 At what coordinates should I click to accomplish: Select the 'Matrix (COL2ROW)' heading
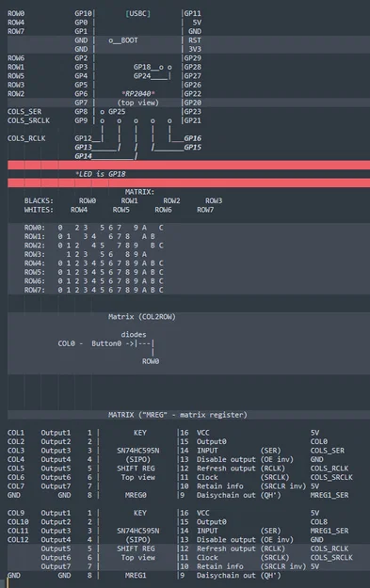pyautogui.click(x=142, y=317)
